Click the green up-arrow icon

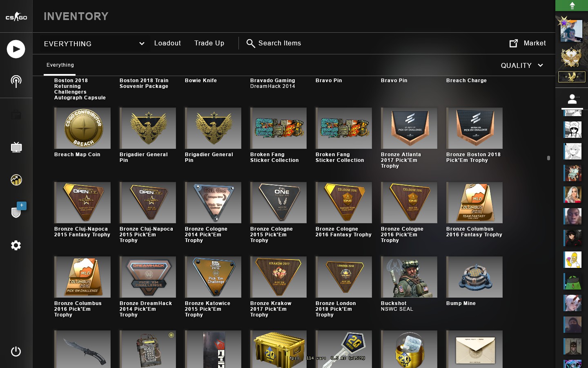(572, 5)
